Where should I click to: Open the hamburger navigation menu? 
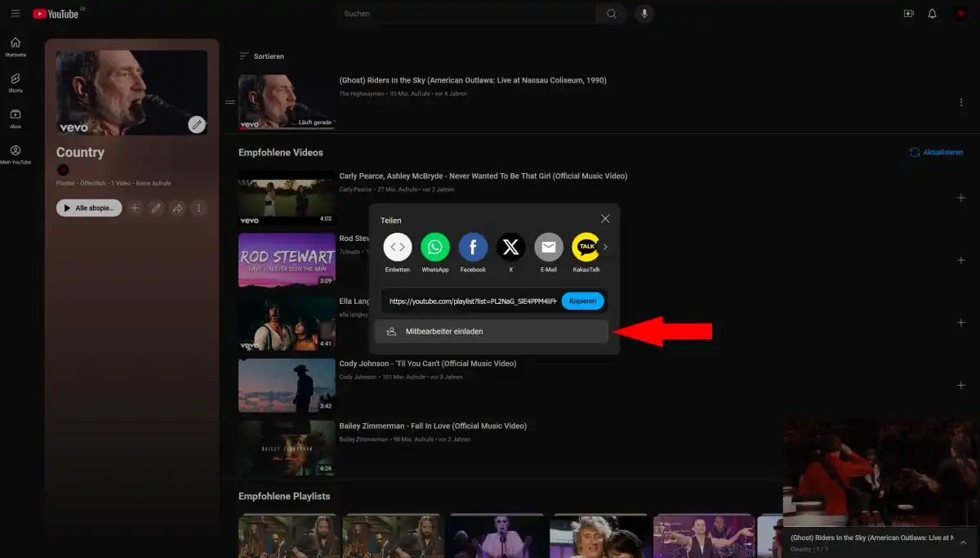point(15,13)
